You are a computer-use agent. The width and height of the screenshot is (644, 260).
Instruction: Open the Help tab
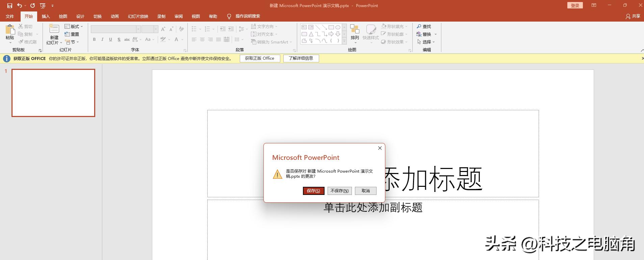tap(213, 17)
